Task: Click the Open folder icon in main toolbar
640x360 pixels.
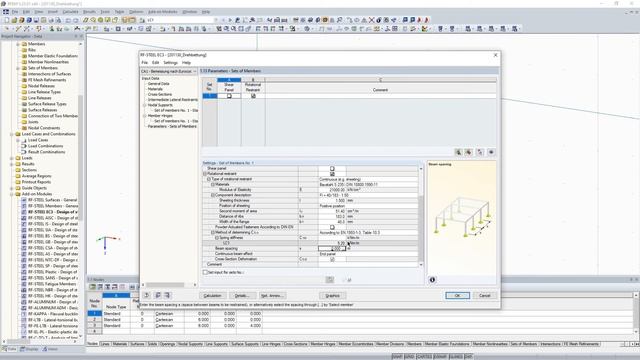Action: point(14,20)
